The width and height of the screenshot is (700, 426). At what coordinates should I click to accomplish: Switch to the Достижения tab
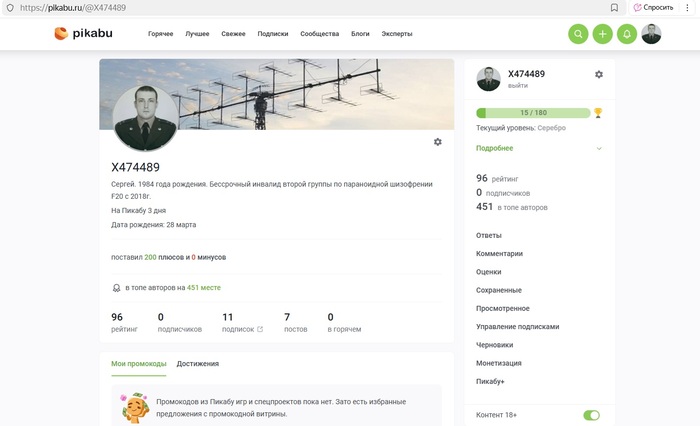pyautogui.click(x=198, y=364)
